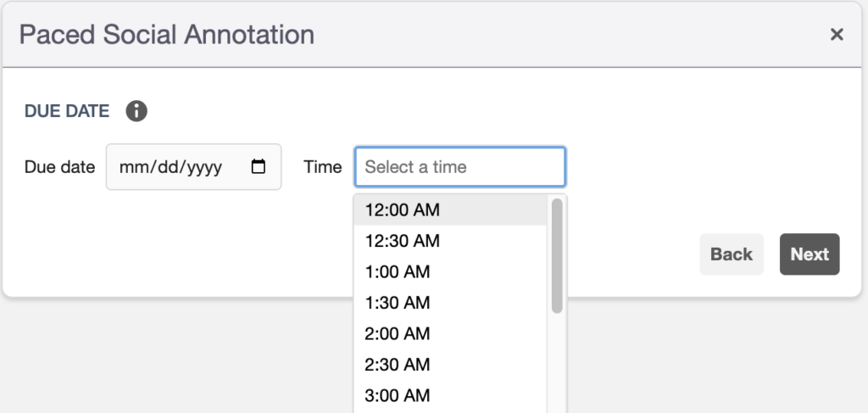Click the Due Date info icon
The width and height of the screenshot is (868, 413).
pyautogui.click(x=136, y=111)
